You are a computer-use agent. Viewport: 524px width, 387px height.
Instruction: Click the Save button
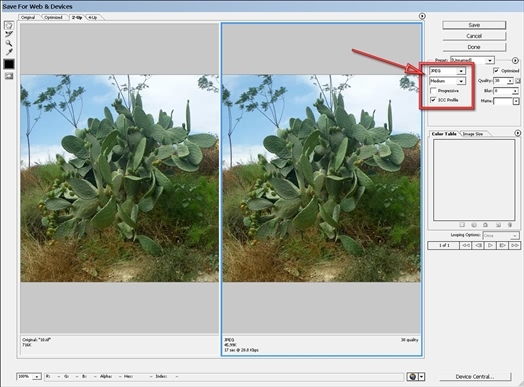pyautogui.click(x=474, y=25)
